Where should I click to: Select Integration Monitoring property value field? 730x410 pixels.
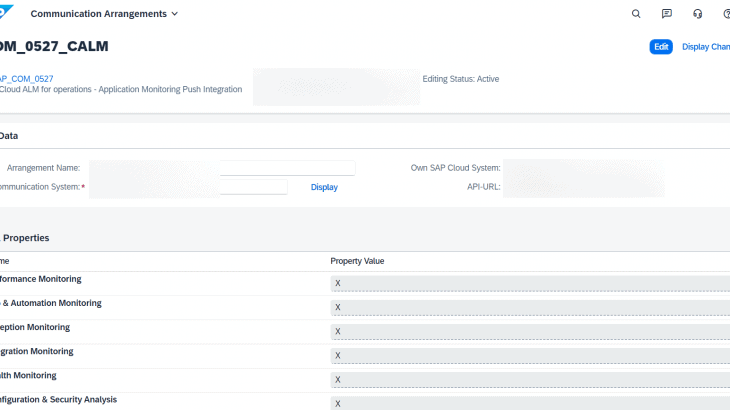coord(530,356)
